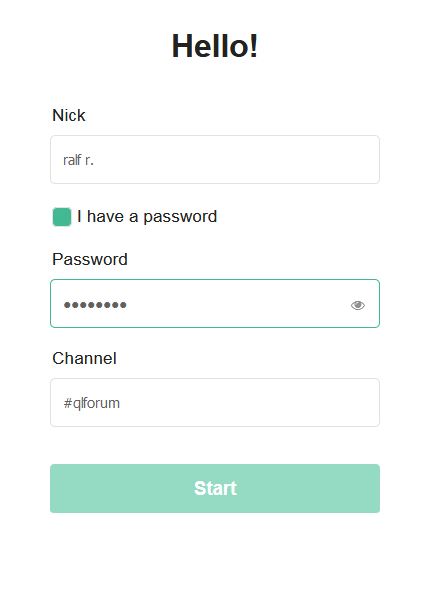This screenshot has width=441, height=613.
Task: Click the Hello! heading
Action: pyautogui.click(x=215, y=46)
